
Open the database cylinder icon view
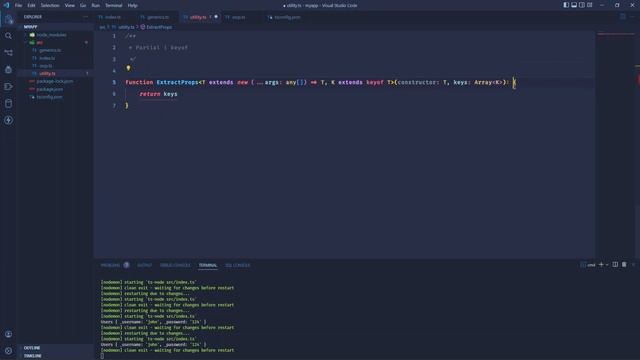[9, 103]
